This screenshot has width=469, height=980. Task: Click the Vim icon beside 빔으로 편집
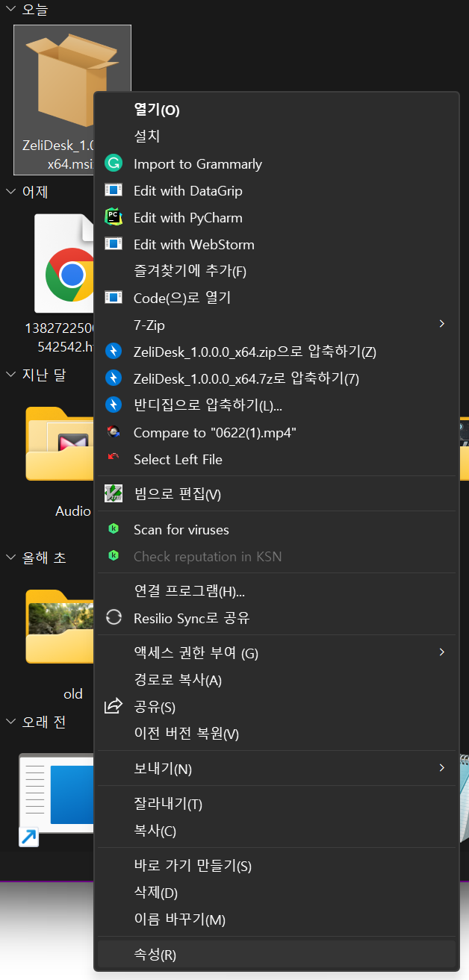pyautogui.click(x=114, y=493)
